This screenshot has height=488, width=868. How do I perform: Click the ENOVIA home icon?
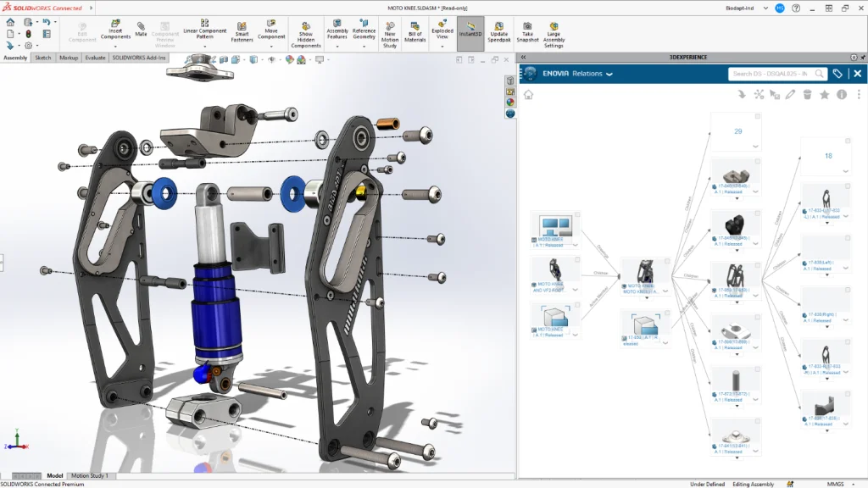point(529,93)
